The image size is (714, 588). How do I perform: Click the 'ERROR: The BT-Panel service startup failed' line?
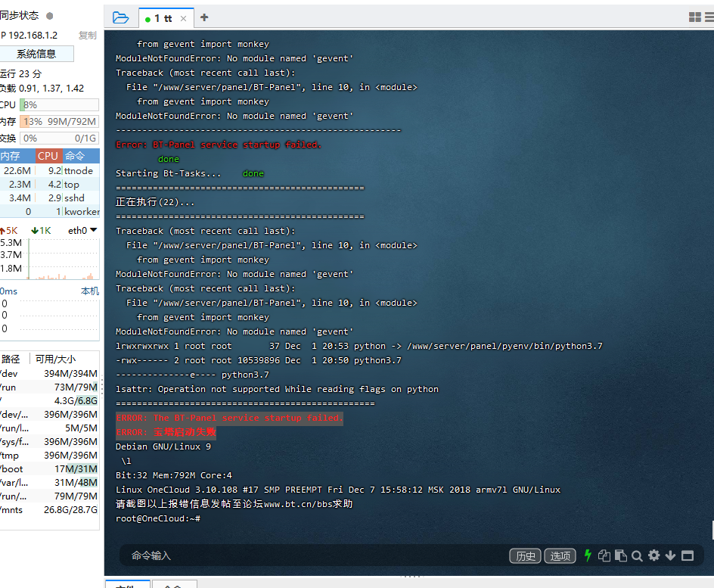[229, 418]
